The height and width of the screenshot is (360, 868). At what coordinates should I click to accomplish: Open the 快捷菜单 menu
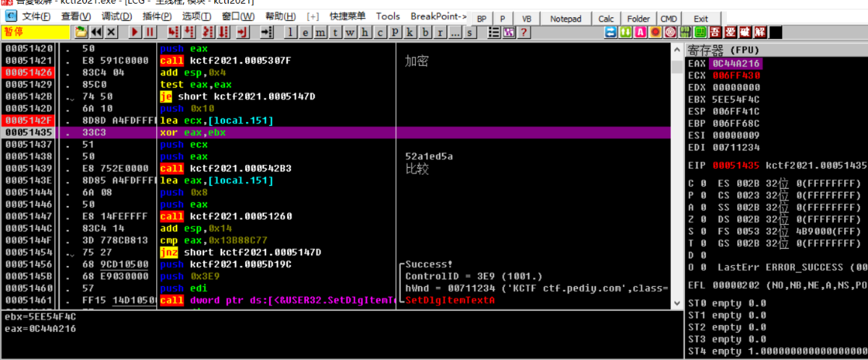pyautogui.click(x=348, y=17)
